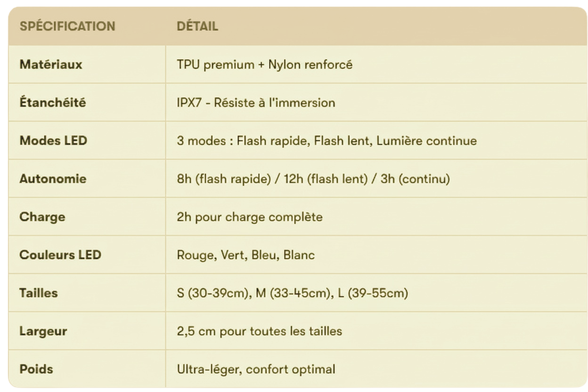Click the IPX7 immersion detail text
The height and width of the screenshot is (392, 588).
click(256, 102)
